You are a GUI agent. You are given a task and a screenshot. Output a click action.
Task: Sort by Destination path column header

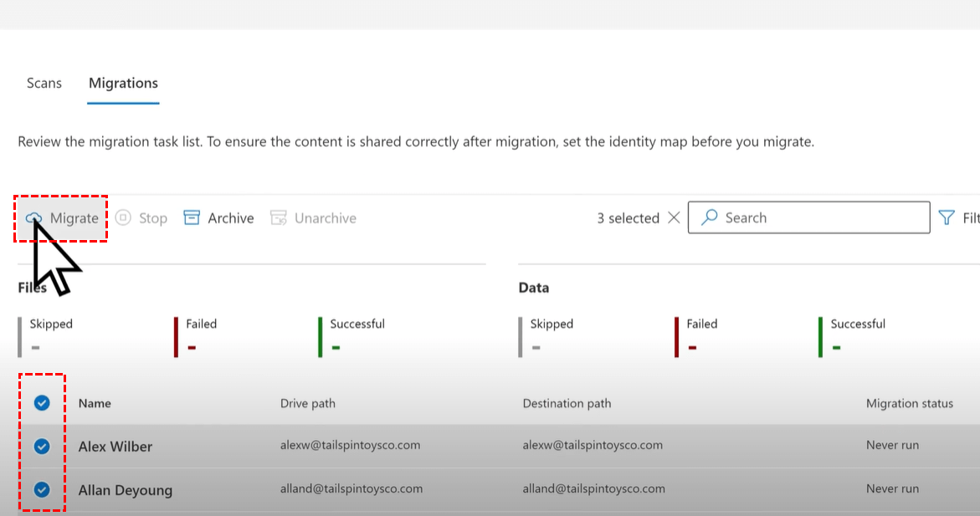(567, 403)
